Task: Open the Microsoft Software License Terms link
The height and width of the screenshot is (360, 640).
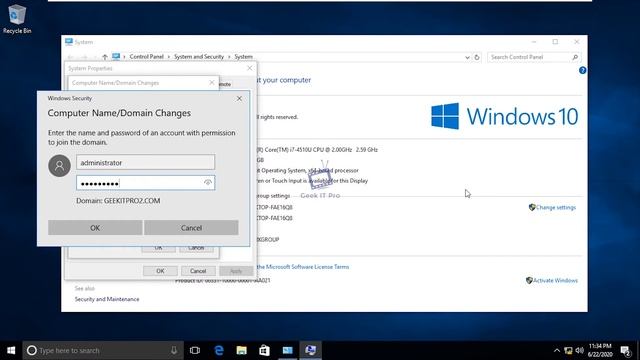Action: [303, 267]
